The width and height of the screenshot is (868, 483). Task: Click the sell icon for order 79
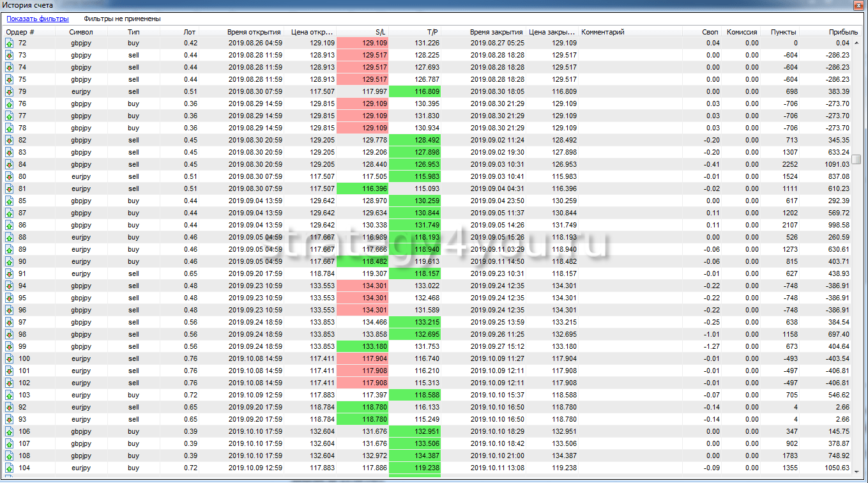9,91
